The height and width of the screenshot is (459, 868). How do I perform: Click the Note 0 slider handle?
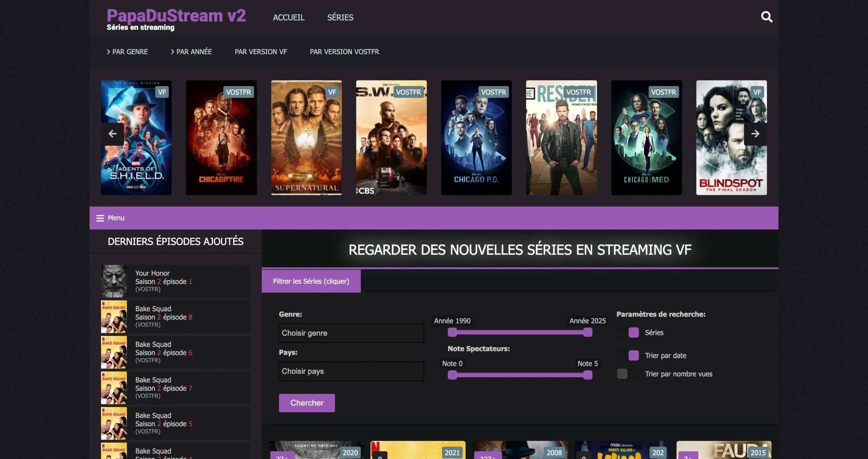click(x=452, y=375)
